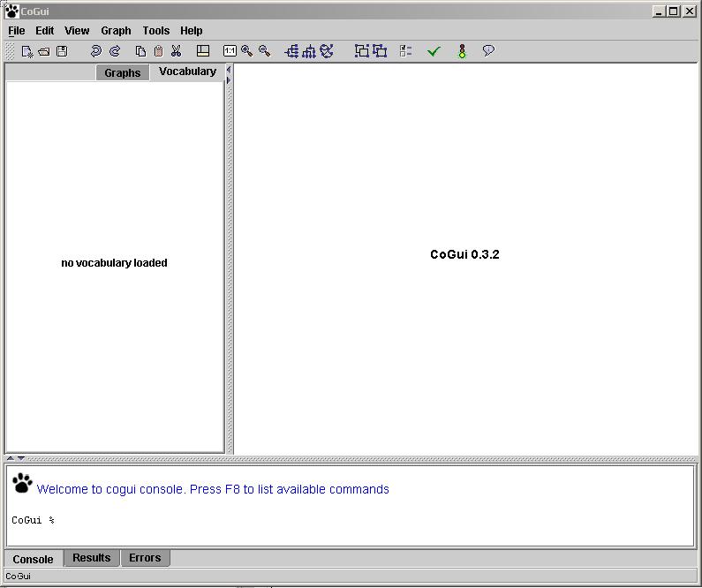Validate with the green check mark
This screenshot has height=588, width=702.
click(x=434, y=51)
